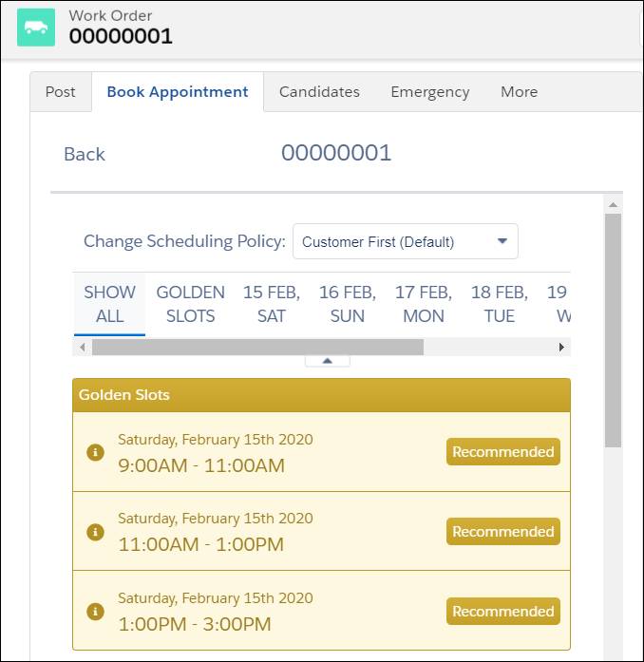Click Recommended for the 11:00AM - 1:00PM slot
644x662 pixels.
click(x=503, y=532)
